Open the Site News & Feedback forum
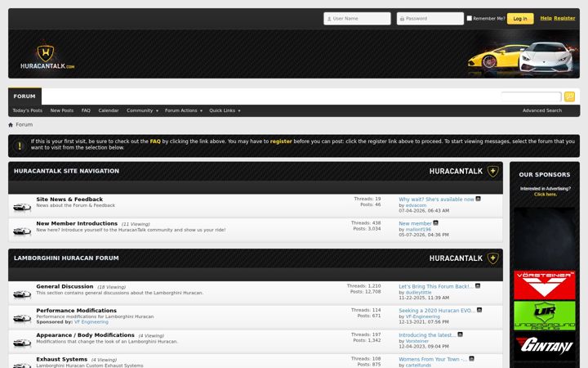Screen dimensions: 588x368 (x=69, y=200)
